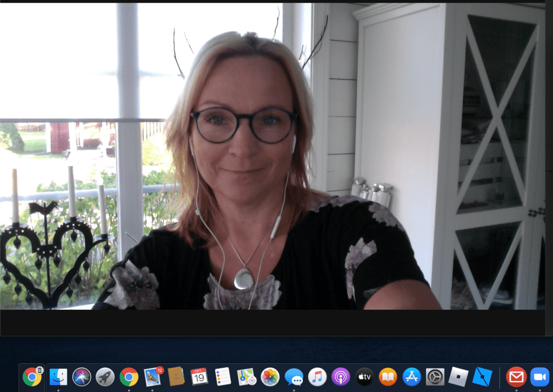Open the red Airmail envelope icon

pyautogui.click(x=516, y=377)
